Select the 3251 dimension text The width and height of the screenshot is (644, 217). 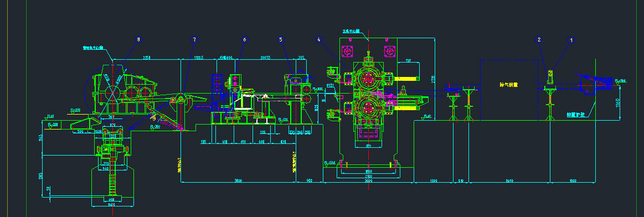click(147, 58)
